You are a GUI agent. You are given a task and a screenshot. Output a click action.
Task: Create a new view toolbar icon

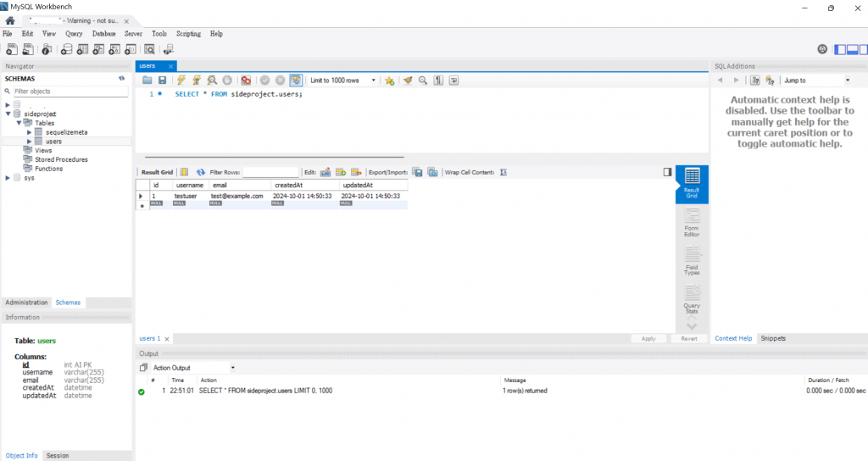point(98,50)
